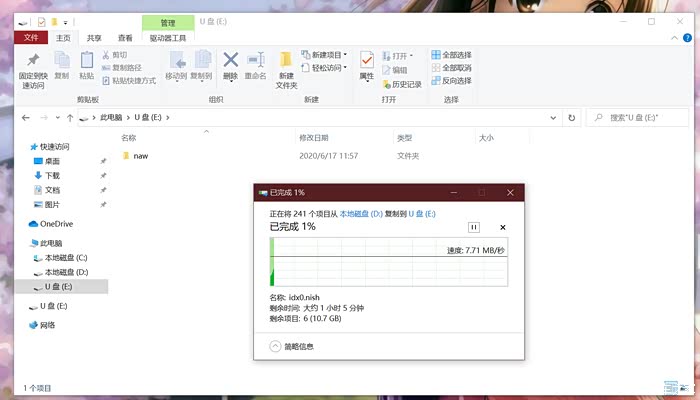Pause the file copy operation
The image size is (700, 400).
click(474, 227)
